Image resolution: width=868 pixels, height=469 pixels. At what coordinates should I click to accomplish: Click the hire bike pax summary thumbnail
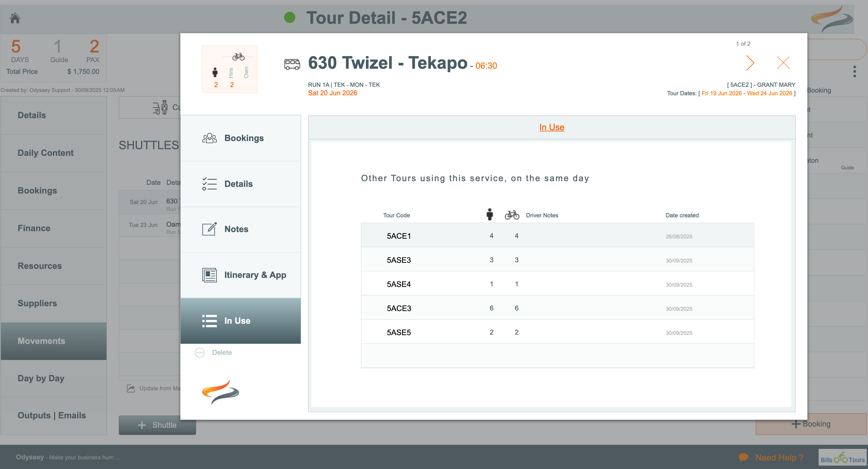(230, 69)
